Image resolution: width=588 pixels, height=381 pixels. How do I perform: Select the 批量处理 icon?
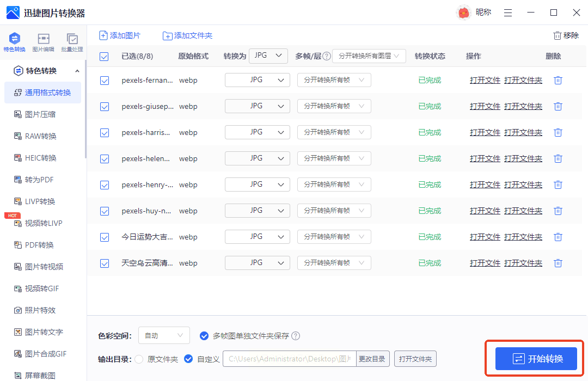[72, 39]
